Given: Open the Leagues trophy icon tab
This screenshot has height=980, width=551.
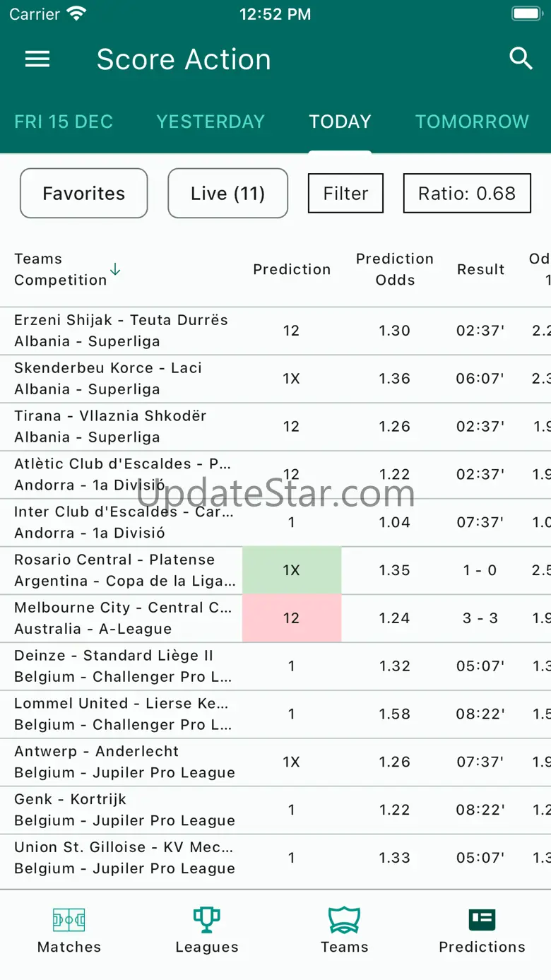Looking at the screenshot, I should (x=207, y=931).
